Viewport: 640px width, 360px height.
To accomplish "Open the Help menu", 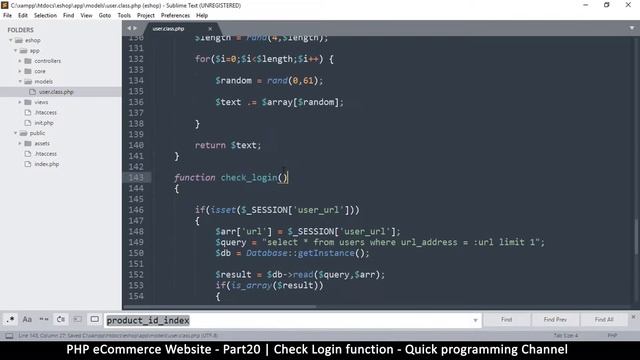I will [x=202, y=15].
